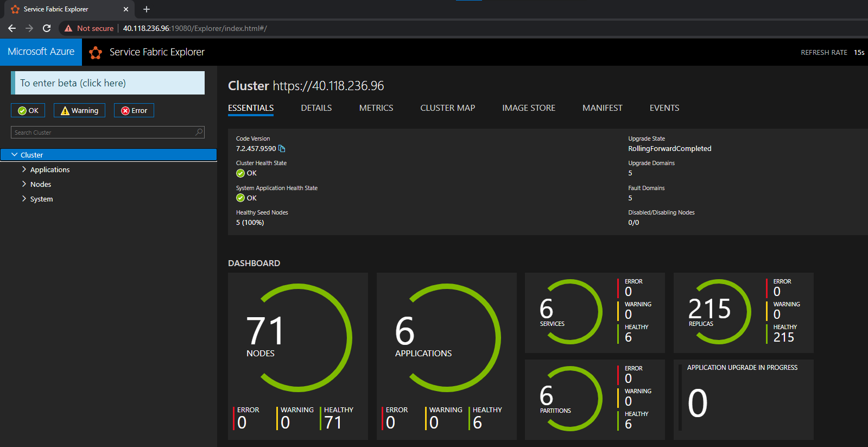Expand the Nodes tree node
The image size is (868, 447).
pos(24,184)
